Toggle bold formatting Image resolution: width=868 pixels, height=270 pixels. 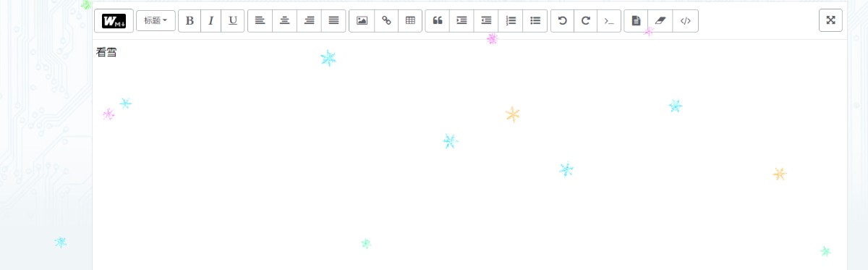(190, 21)
